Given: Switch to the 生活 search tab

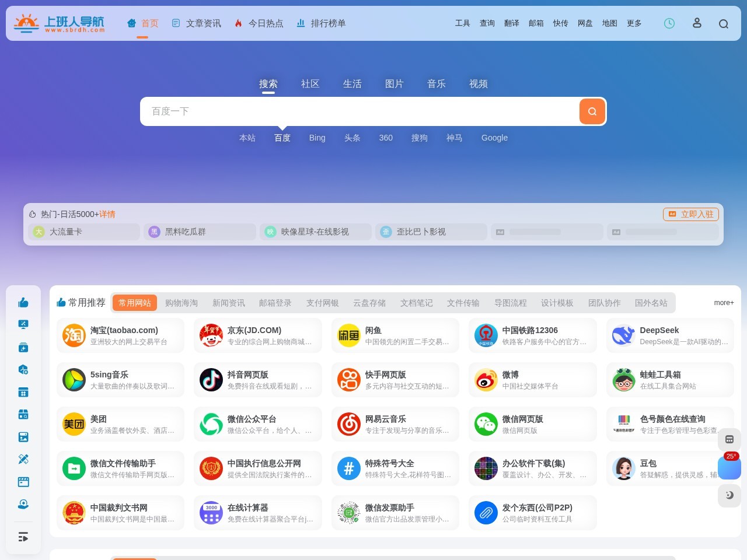Looking at the screenshot, I should pyautogui.click(x=352, y=84).
